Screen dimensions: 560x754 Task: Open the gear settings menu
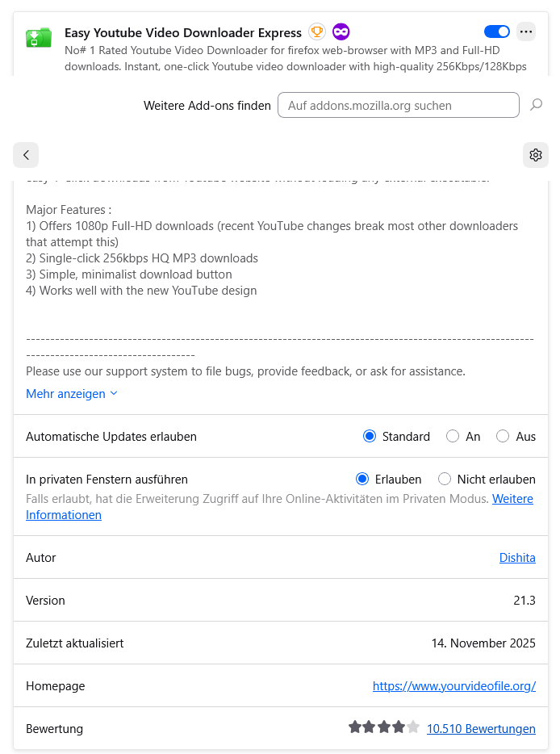535,155
